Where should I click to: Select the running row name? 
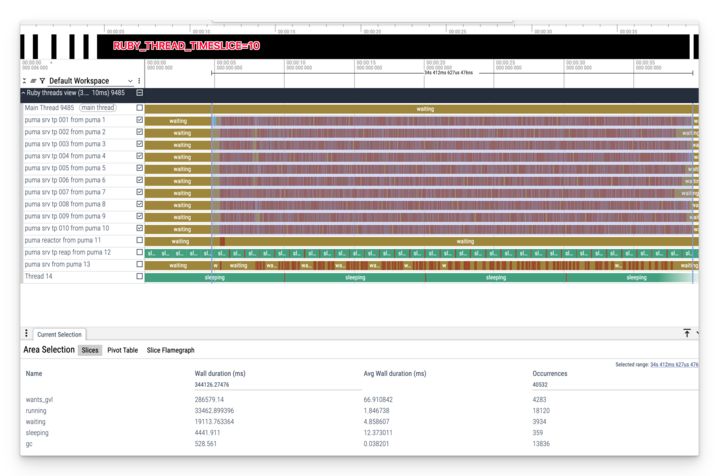click(36, 410)
